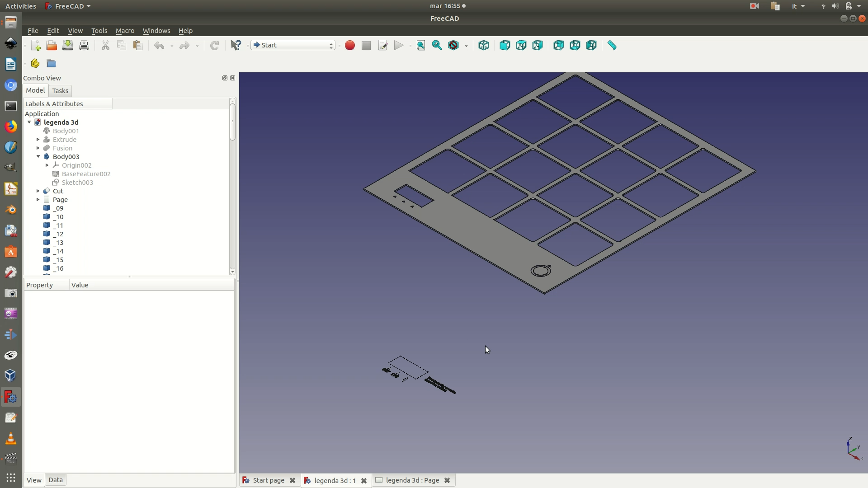Open the undo history dropdown arrow
Screen dimensions: 868x488
pyautogui.click(x=172, y=46)
